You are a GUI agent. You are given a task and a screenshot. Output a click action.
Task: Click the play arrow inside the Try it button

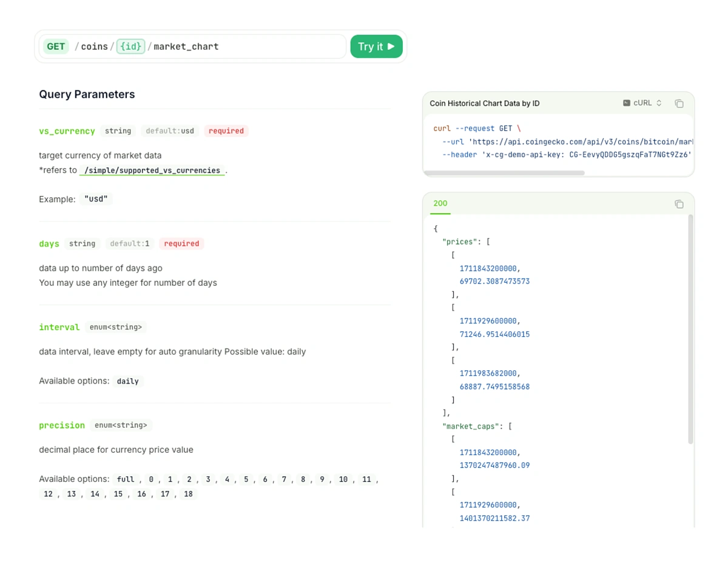391,46
